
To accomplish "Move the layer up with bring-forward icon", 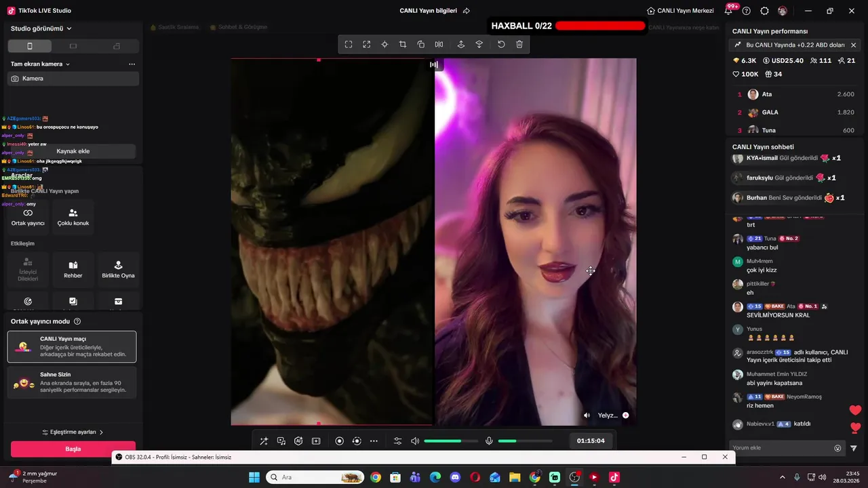I will point(461,45).
